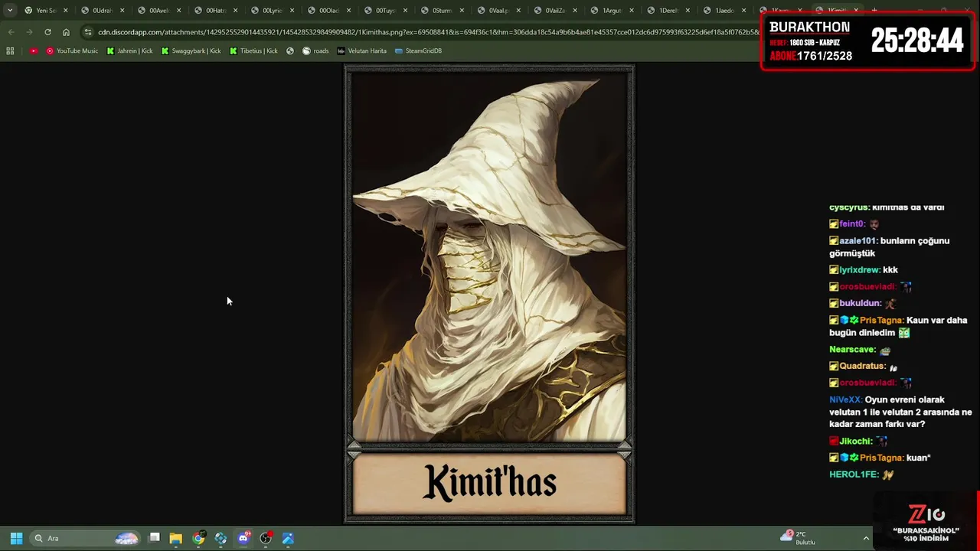
Task: Switch to the 00Olad tab
Action: point(328,11)
